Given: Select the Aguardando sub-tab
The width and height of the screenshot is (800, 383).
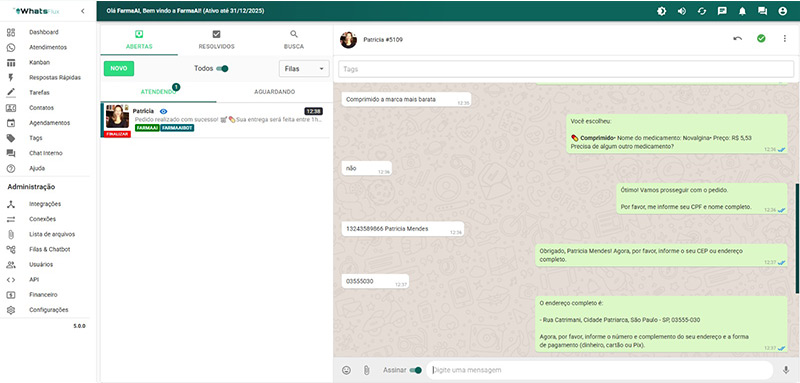Looking at the screenshot, I should [274, 92].
